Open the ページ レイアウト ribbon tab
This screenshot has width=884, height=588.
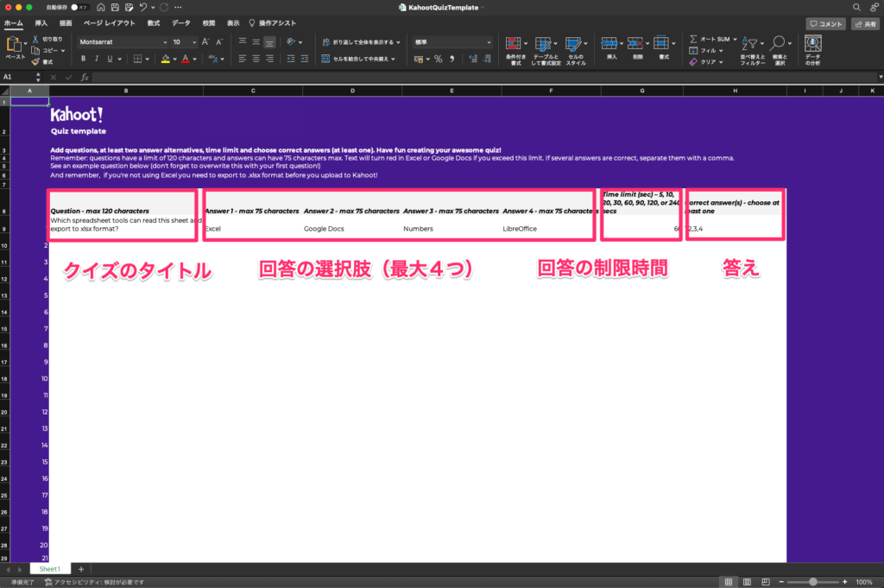(x=110, y=23)
